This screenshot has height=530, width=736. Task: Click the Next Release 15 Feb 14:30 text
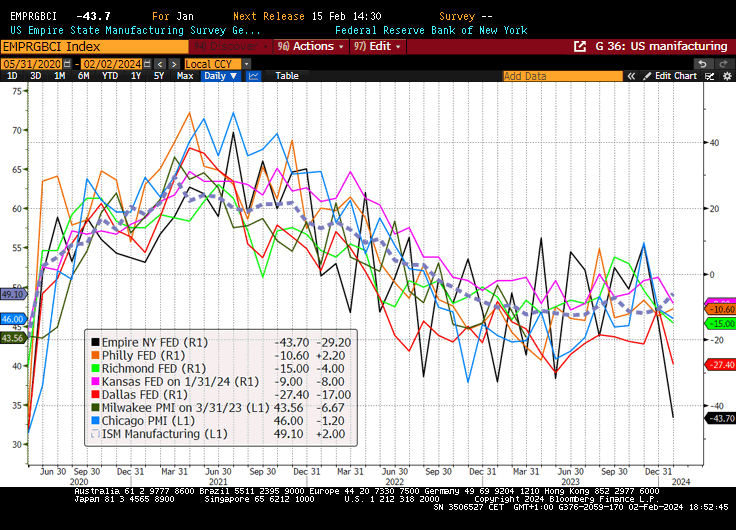click(x=307, y=16)
